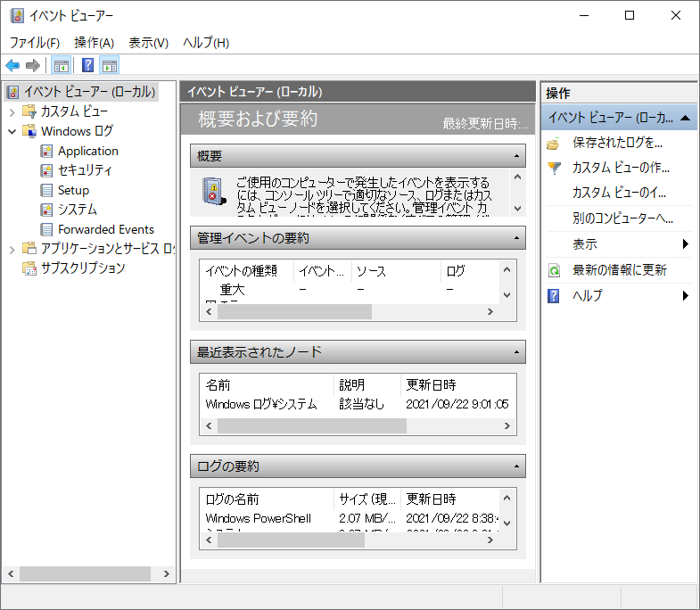Click the サブスクリプション icon
700x610 pixels.
[29, 268]
